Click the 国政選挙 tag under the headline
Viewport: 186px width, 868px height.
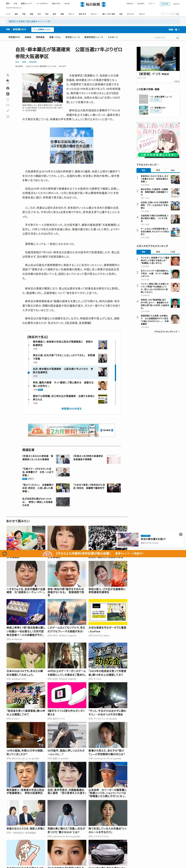(33, 62)
